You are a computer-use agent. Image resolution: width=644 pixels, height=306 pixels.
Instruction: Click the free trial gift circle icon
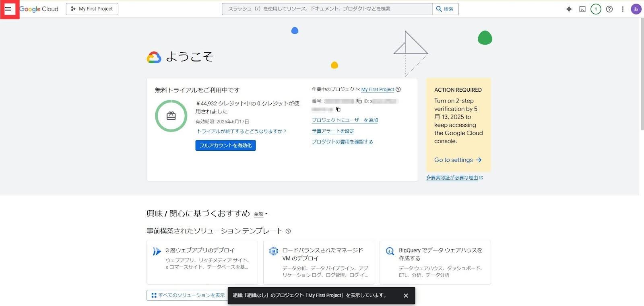pyautogui.click(x=171, y=116)
